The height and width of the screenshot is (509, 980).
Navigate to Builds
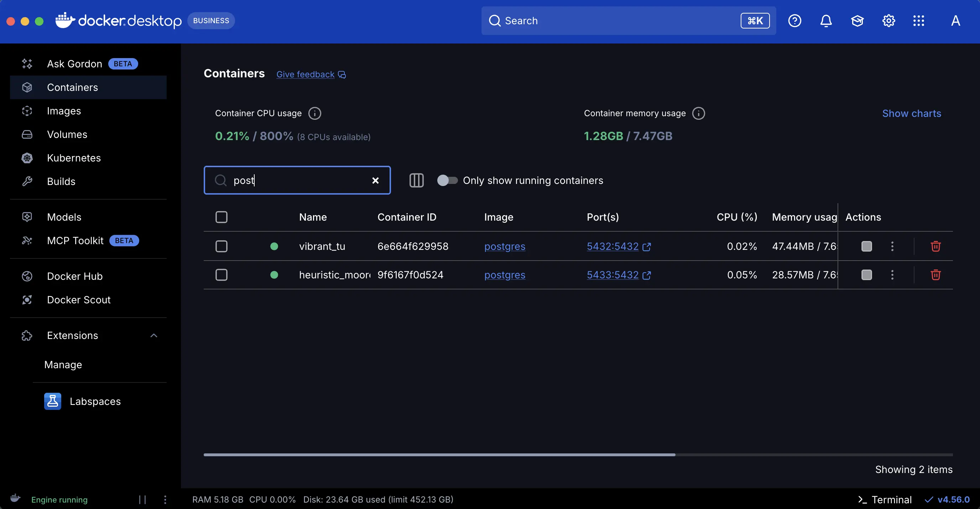(x=61, y=181)
